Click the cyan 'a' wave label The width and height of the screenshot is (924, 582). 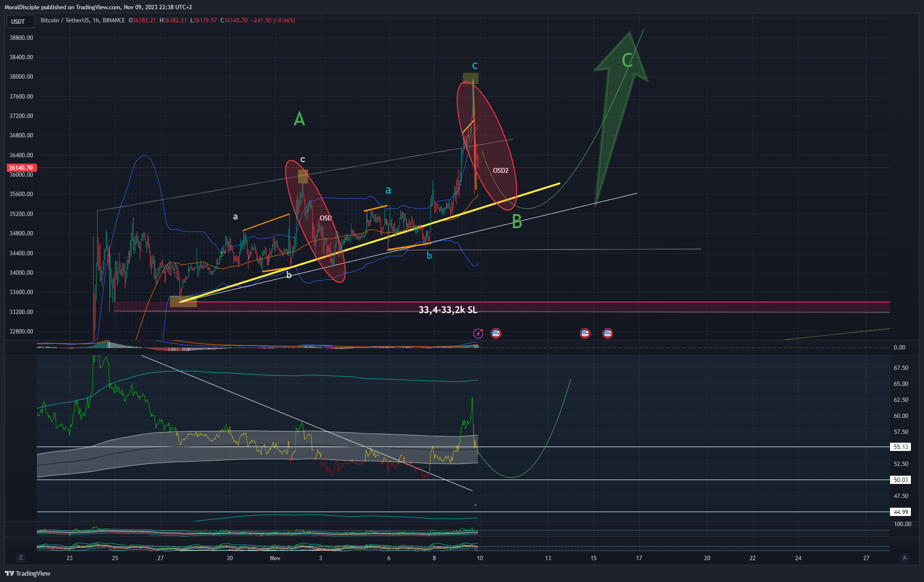click(388, 190)
